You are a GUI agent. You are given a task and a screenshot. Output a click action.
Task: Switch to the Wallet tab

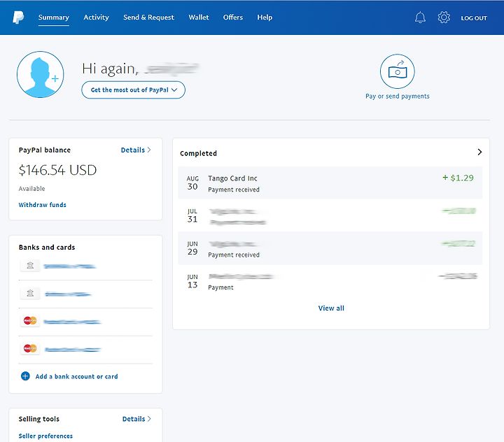[199, 17]
